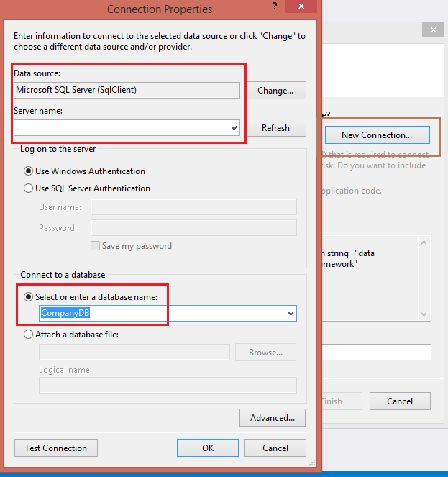Screen dimensions: 448x477
Task: Click the Change... data source button
Action: point(275,91)
